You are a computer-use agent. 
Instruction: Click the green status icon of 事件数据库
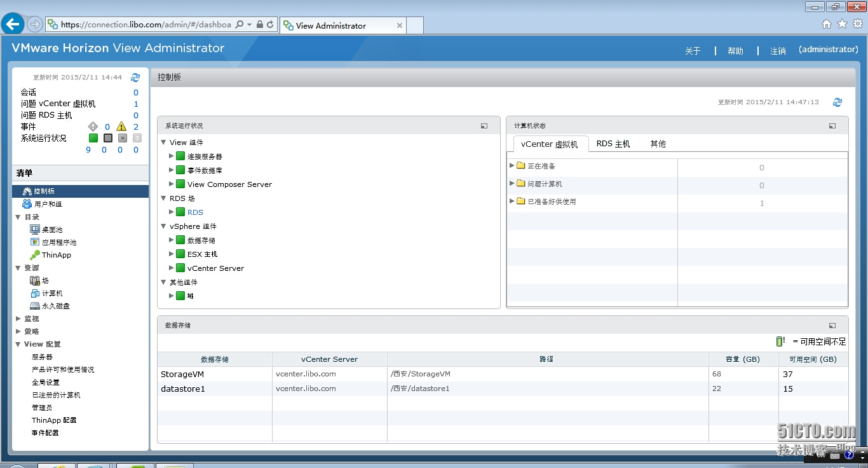[180, 170]
